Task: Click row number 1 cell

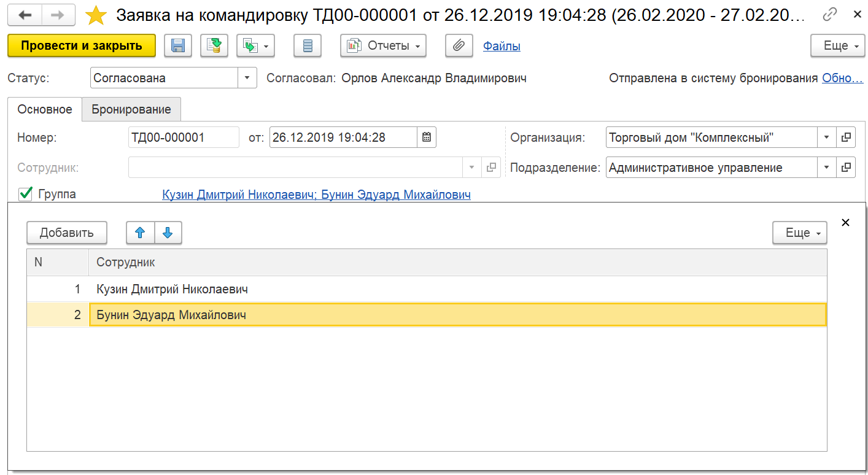Action: tap(58, 288)
